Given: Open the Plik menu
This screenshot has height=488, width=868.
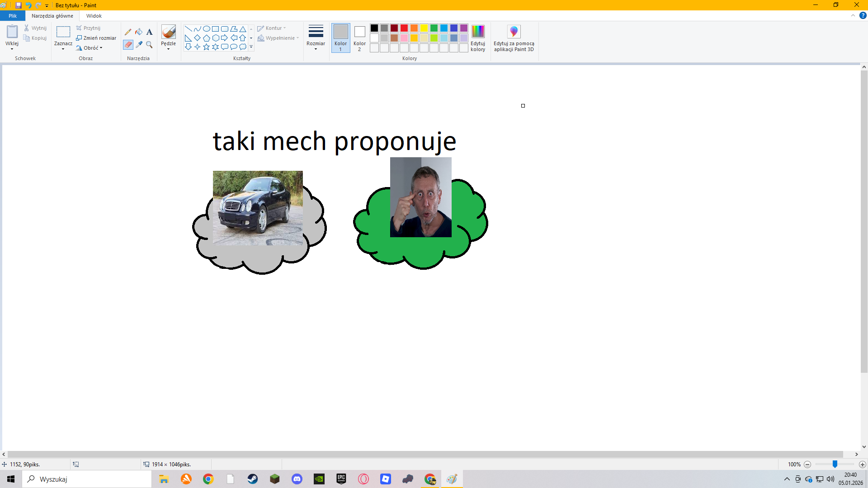Looking at the screenshot, I should [x=12, y=16].
